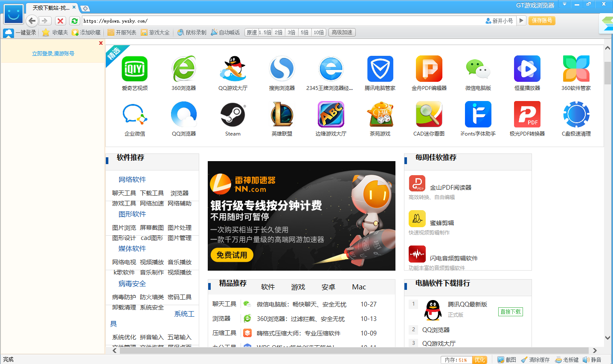
Task: Open the 边锋游戏大厅 icon
Action: pos(331,114)
